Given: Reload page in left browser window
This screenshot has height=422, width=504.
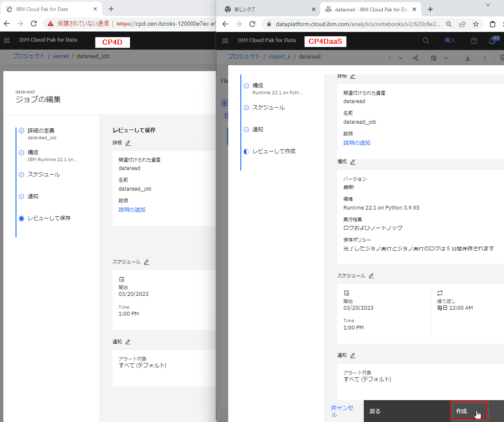Looking at the screenshot, I should click(x=34, y=24).
